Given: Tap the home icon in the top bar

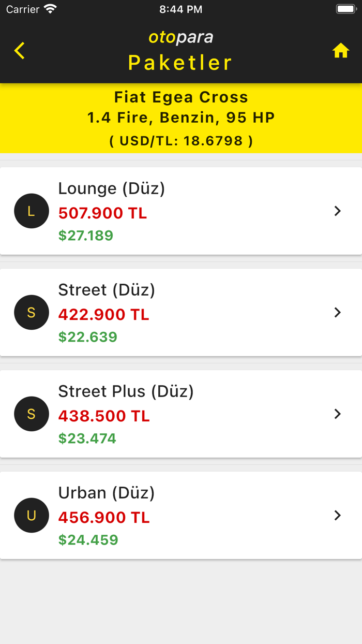Looking at the screenshot, I should click(x=341, y=51).
